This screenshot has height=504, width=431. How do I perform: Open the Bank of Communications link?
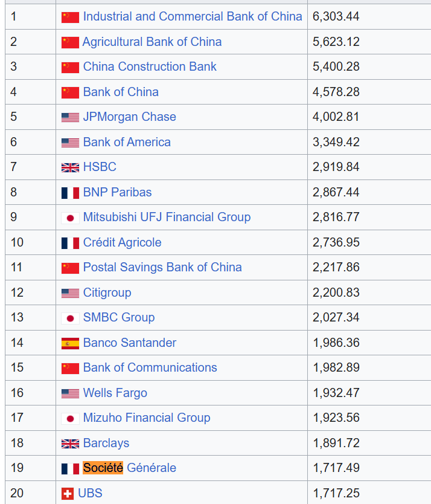point(150,367)
